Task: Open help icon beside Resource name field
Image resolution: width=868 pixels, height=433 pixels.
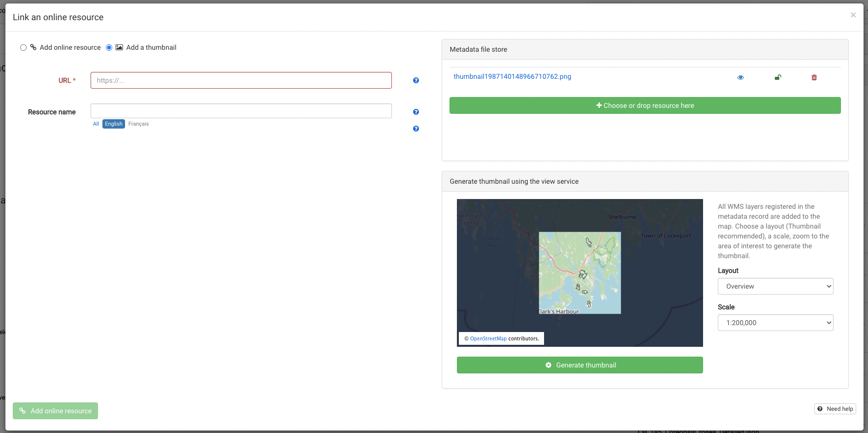Action: coord(416,112)
